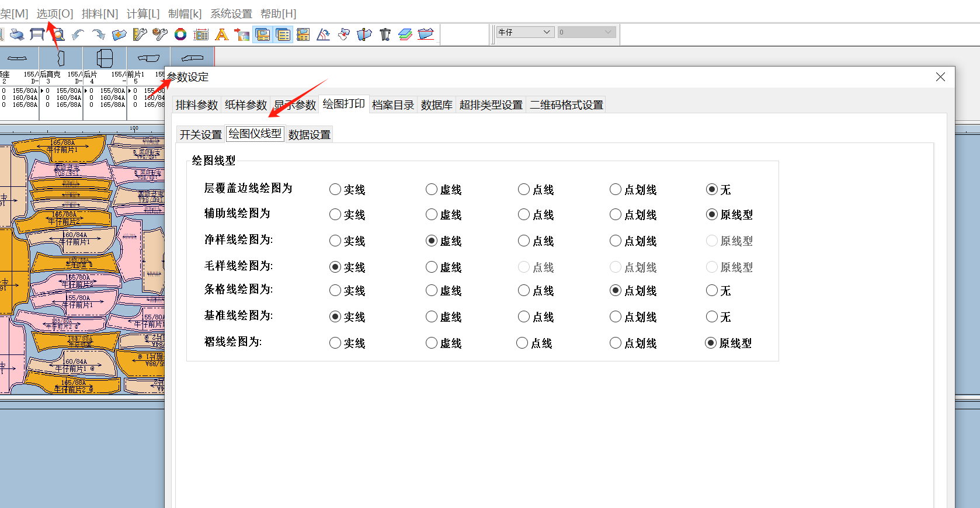Open the 制帽[k] menu
The width and height of the screenshot is (980, 508).
(185, 13)
